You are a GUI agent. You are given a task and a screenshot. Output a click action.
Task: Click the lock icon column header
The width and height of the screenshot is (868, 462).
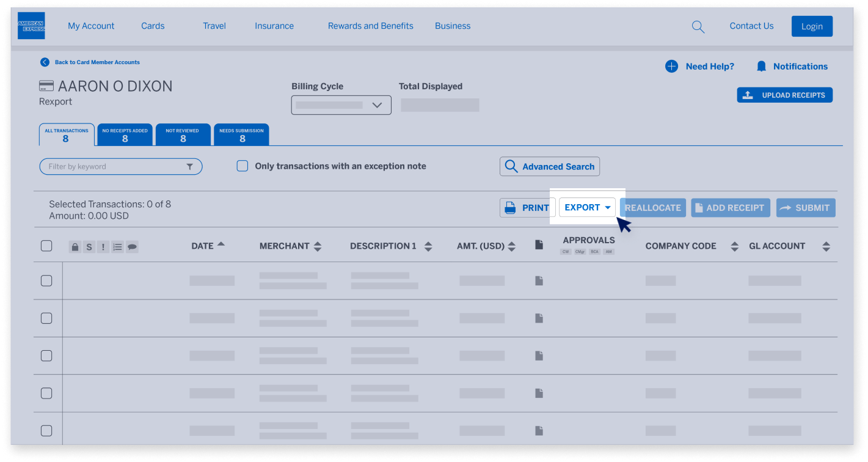(x=75, y=246)
